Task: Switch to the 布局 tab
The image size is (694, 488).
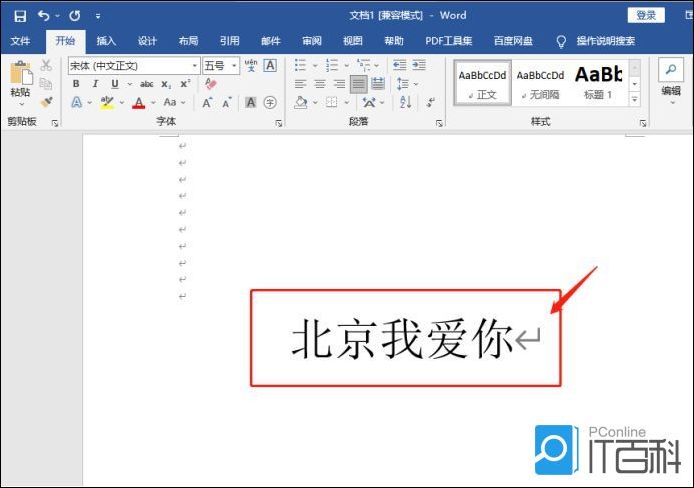Action: [x=188, y=41]
